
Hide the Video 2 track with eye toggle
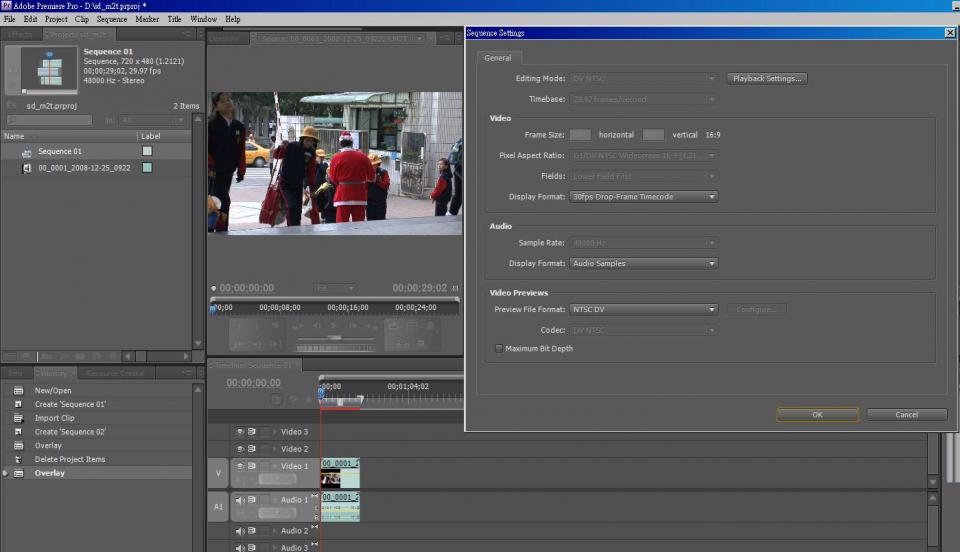[x=240, y=449]
